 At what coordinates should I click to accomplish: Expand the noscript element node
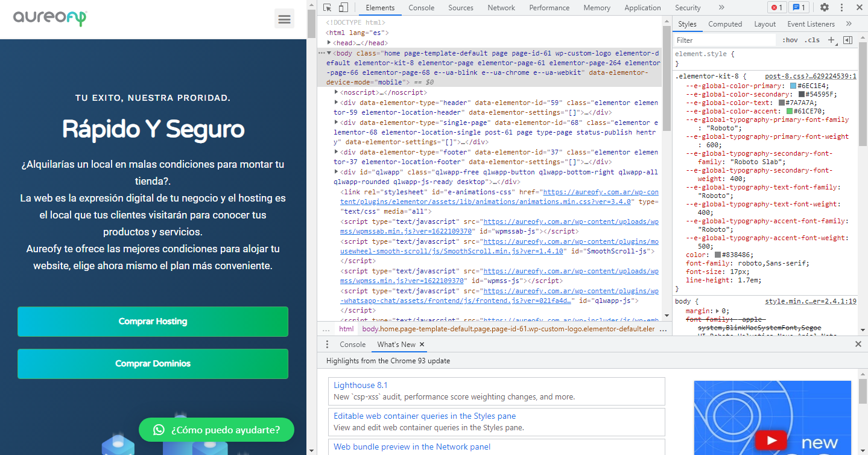coord(336,92)
